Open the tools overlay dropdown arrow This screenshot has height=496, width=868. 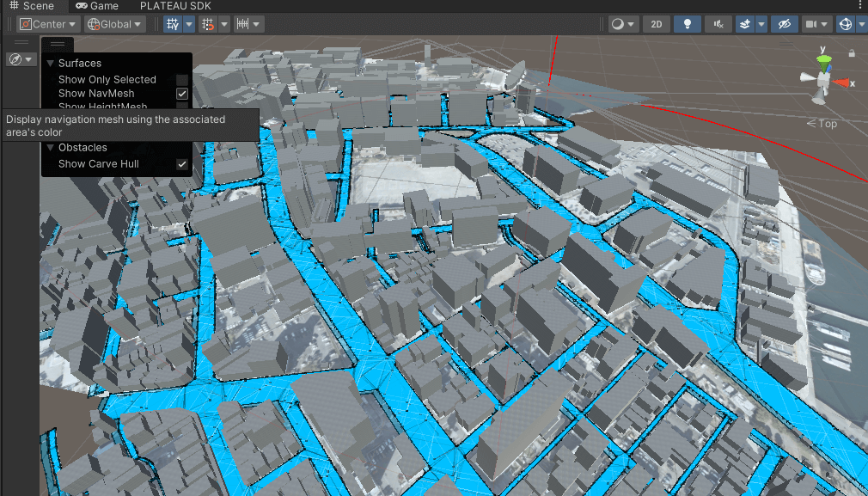[x=28, y=59]
